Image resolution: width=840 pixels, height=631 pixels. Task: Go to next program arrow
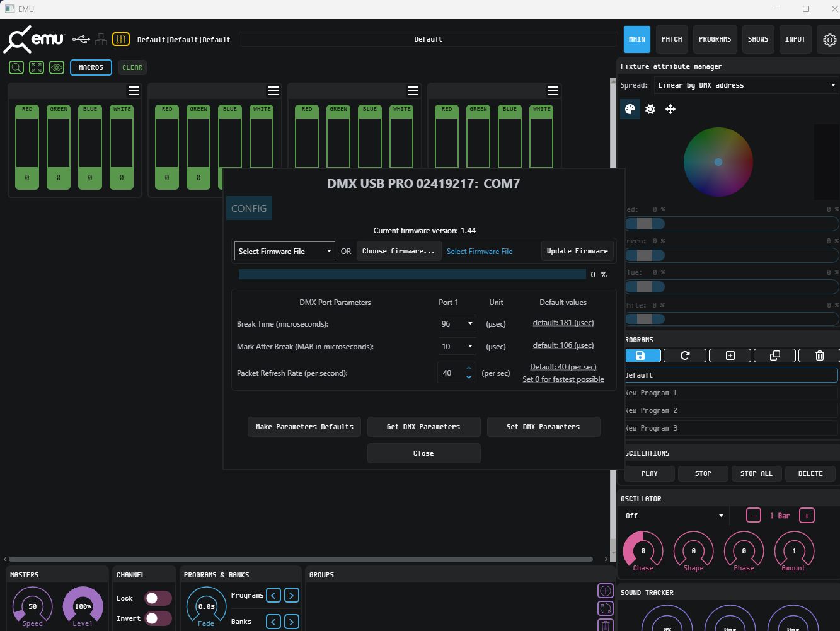(x=291, y=595)
